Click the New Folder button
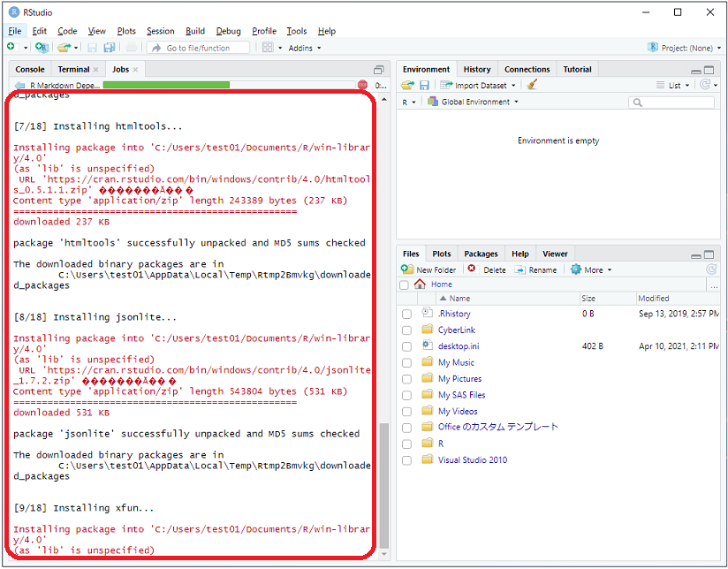728x569 pixels. (x=428, y=269)
